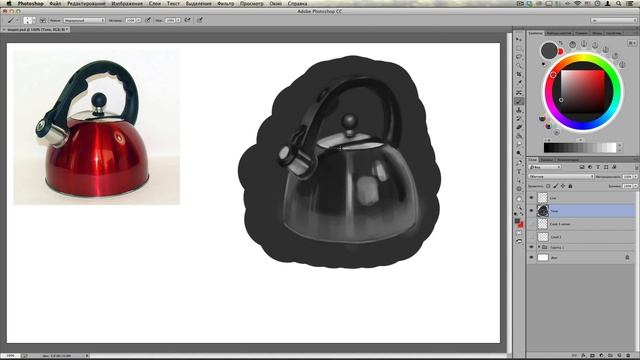Select the Type tool
The image size is (640, 360).
coord(519,171)
